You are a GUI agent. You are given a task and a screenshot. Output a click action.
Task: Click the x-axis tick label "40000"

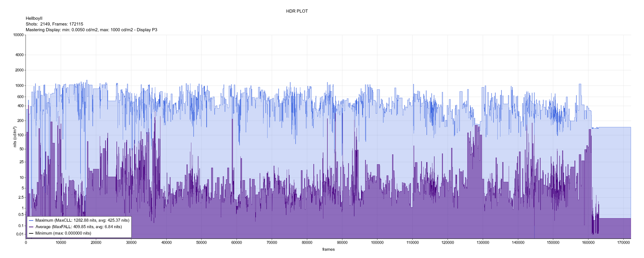click(x=166, y=243)
